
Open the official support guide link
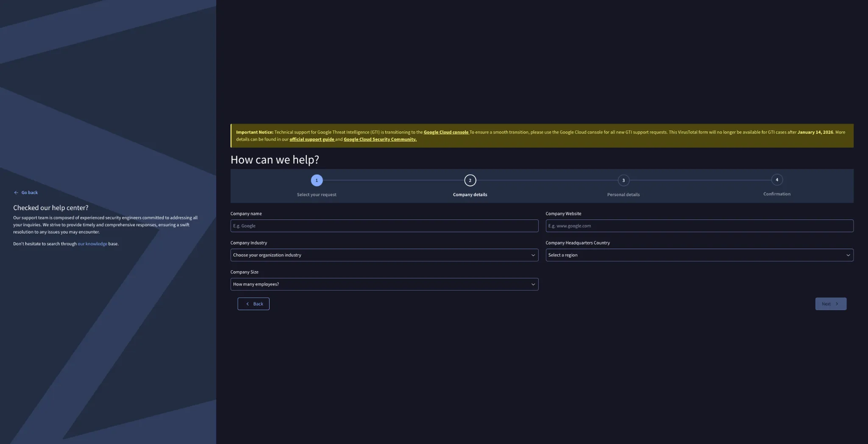[312, 139]
